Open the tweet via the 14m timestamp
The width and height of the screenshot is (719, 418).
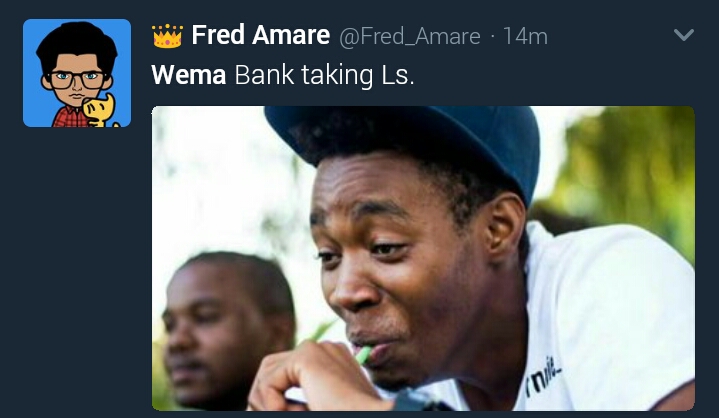pyautogui.click(x=525, y=36)
